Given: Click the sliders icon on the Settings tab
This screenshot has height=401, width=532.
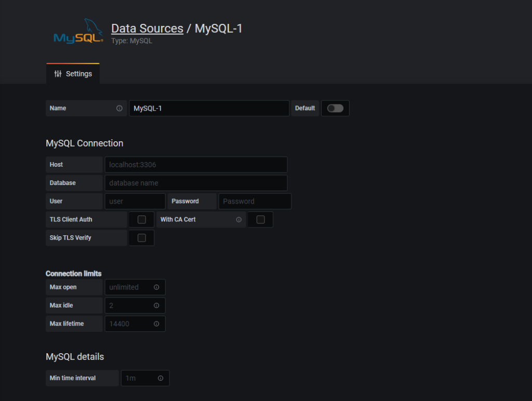Looking at the screenshot, I should point(58,73).
